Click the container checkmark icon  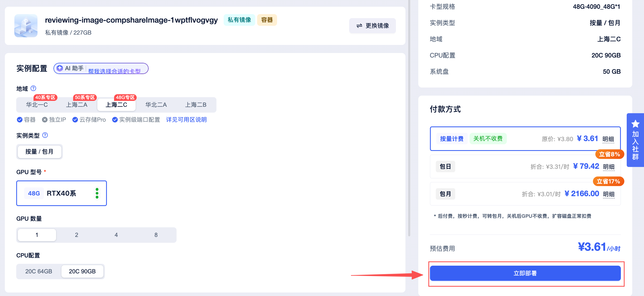click(19, 120)
